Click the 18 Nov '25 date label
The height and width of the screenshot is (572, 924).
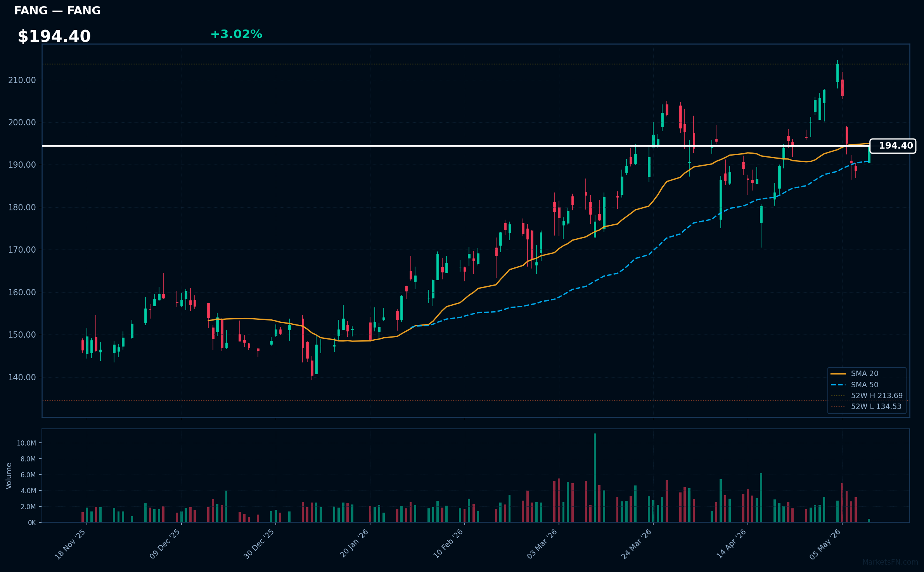coord(71,544)
